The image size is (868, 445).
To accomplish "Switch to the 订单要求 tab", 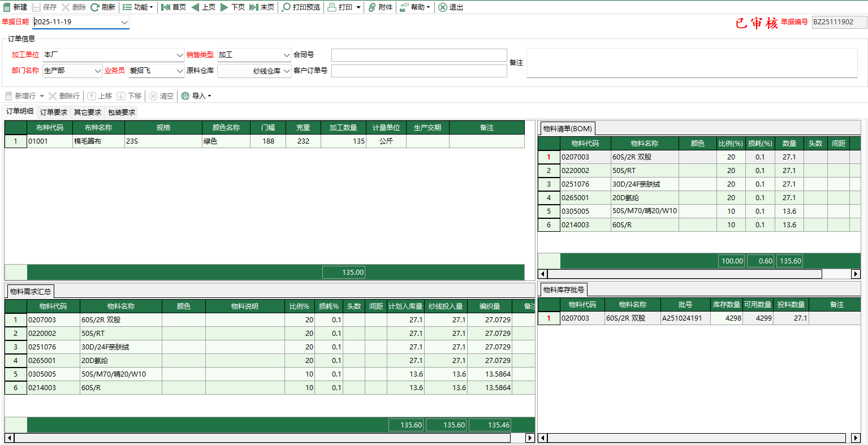I will tap(54, 112).
